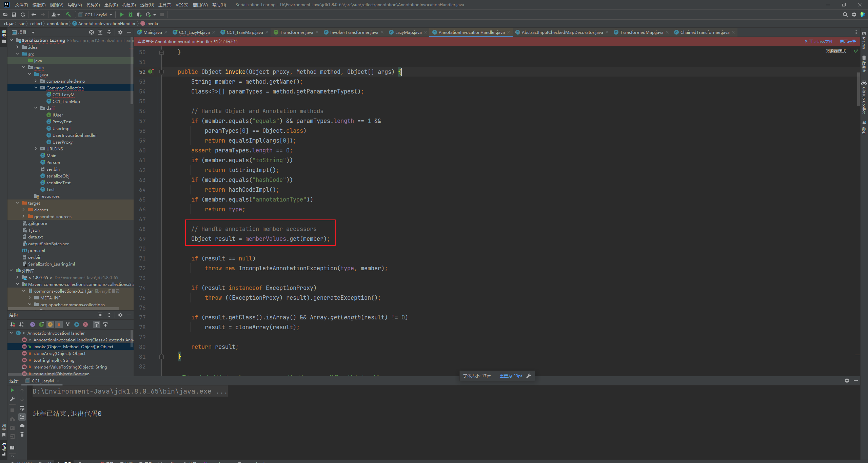Toggle sort by visibility in structure panel

13,324
